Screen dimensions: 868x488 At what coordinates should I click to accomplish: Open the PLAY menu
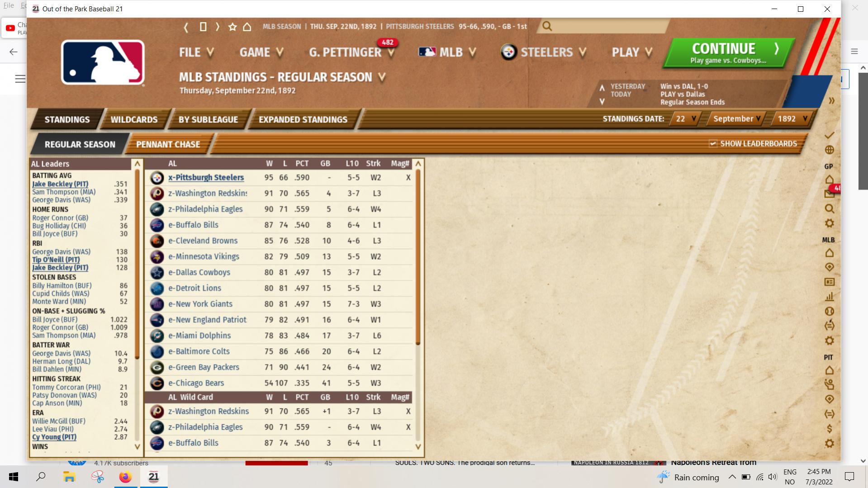(x=632, y=52)
